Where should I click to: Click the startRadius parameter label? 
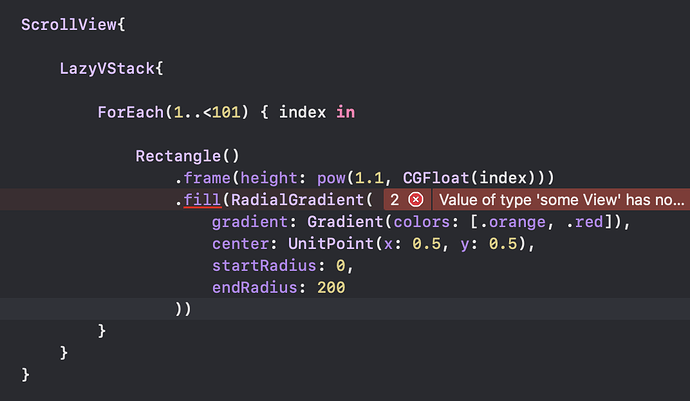point(264,266)
